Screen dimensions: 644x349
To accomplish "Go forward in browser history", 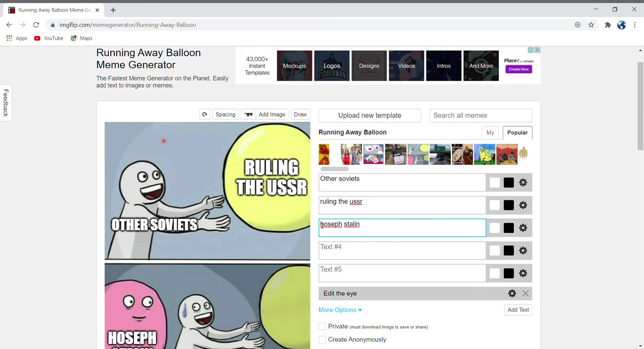I will (x=22, y=25).
